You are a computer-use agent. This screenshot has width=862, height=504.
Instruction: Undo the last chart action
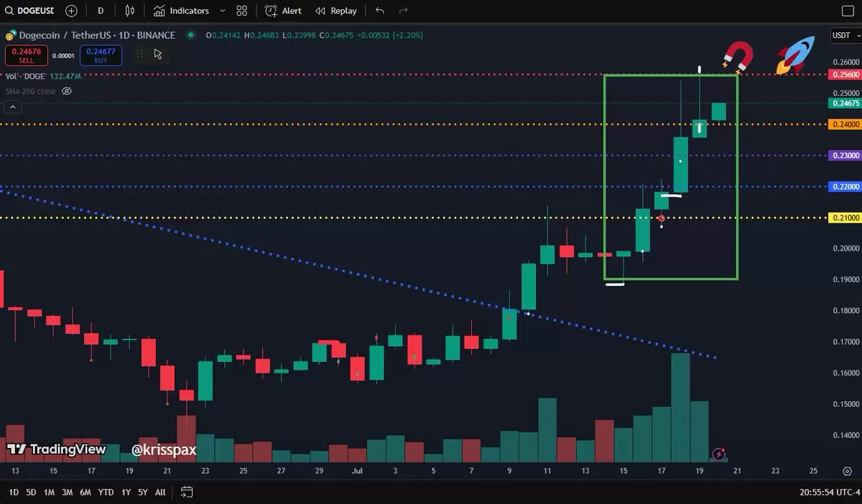(380, 11)
